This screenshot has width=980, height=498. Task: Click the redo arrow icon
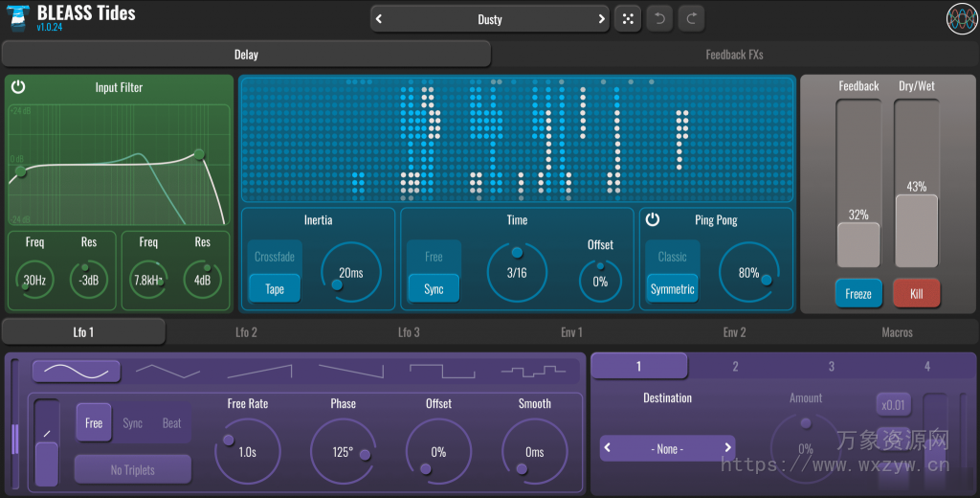pyautogui.click(x=691, y=19)
